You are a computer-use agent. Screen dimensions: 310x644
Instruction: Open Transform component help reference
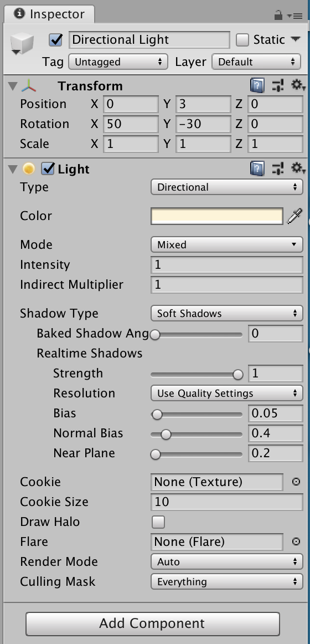click(257, 86)
